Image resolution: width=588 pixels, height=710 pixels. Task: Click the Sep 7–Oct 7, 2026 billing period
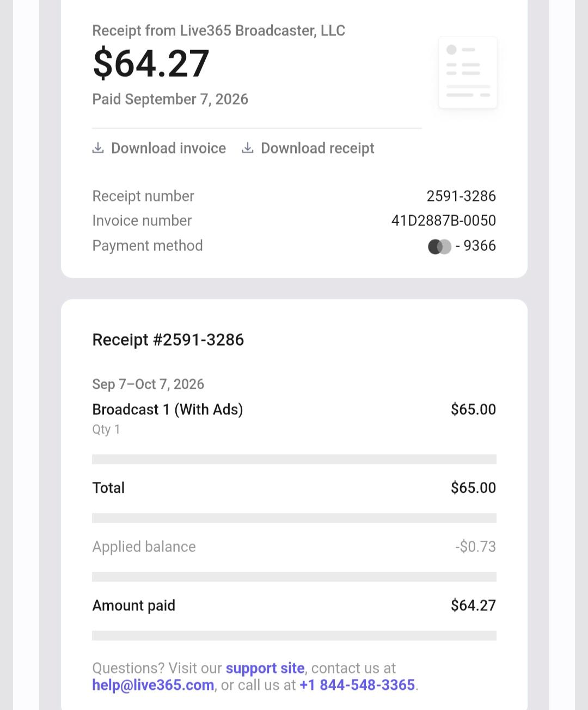tap(148, 384)
